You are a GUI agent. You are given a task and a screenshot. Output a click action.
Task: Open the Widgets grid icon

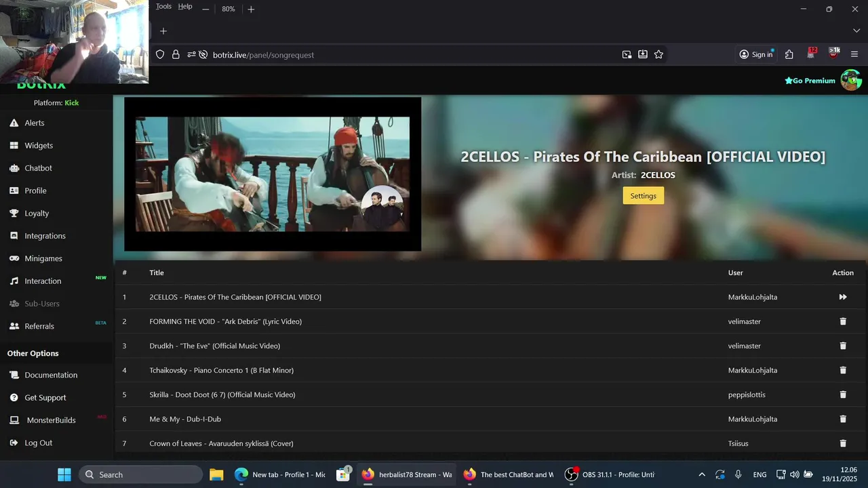click(14, 145)
